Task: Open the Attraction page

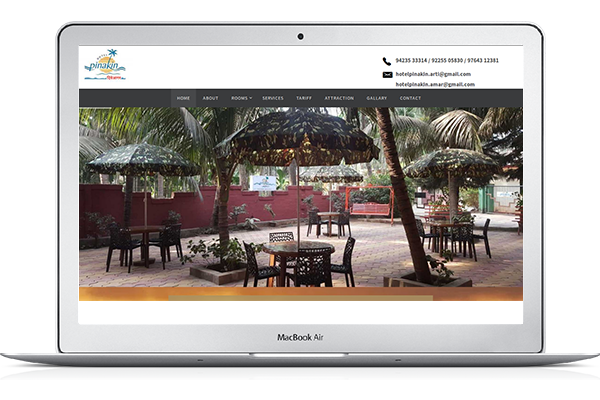Action: tap(339, 98)
